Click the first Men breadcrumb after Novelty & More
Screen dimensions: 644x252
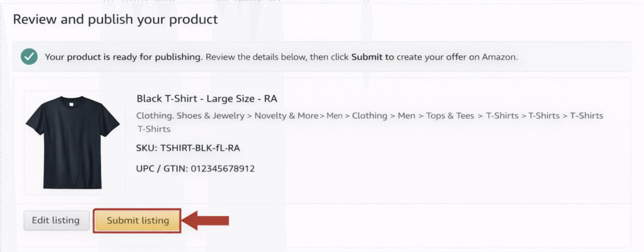(x=334, y=116)
